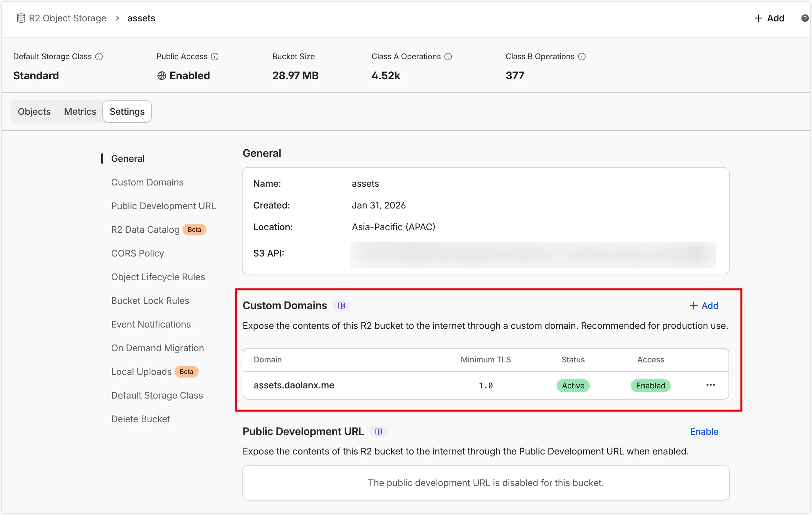Image resolution: width=812 pixels, height=515 pixels.
Task: Click info icon beside Public Access
Action: click(x=215, y=57)
